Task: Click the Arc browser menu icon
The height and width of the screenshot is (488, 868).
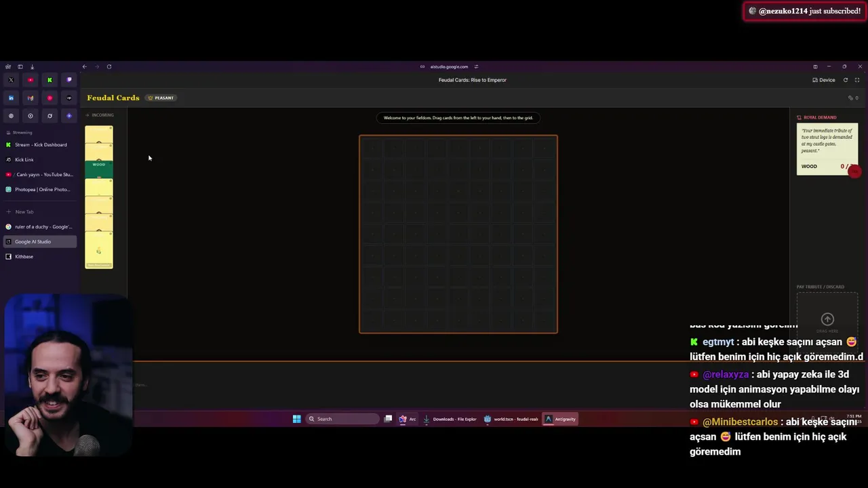Action: point(8,66)
